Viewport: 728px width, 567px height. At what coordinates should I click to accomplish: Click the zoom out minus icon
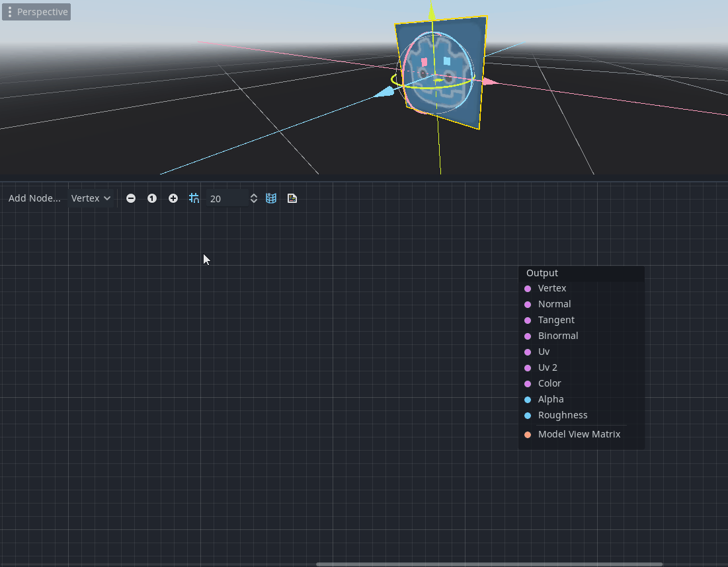tap(131, 198)
